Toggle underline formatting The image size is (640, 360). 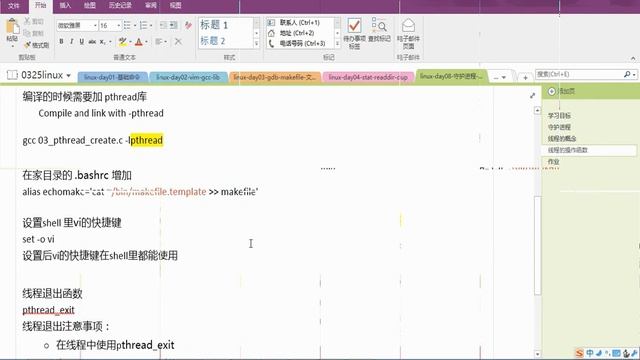pyautogui.click(x=82, y=41)
